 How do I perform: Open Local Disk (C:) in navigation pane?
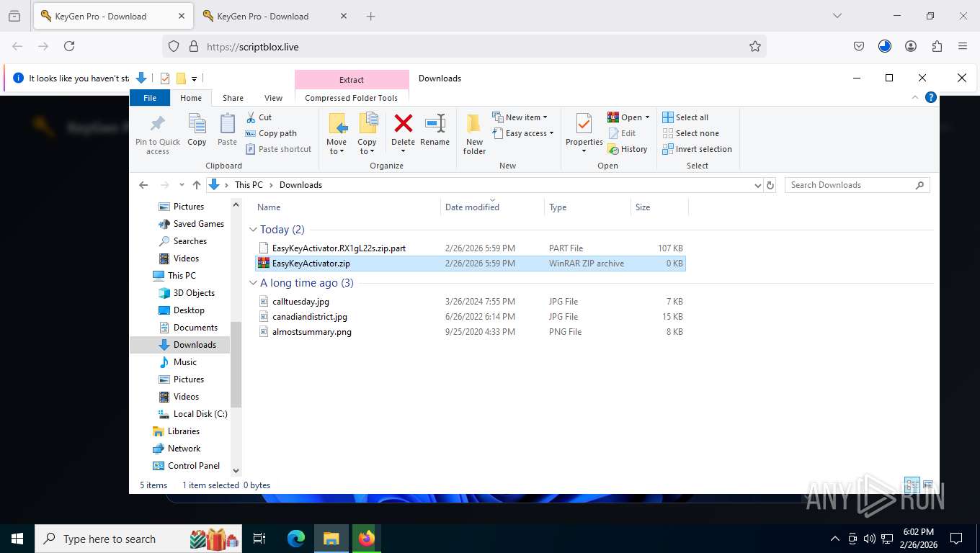(x=192, y=414)
